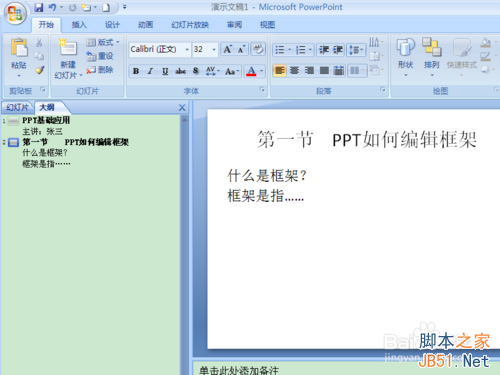The width and height of the screenshot is (500, 375).
Task: Open the line spacing dropdown
Action: pyautogui.click(x=356, y=50)
